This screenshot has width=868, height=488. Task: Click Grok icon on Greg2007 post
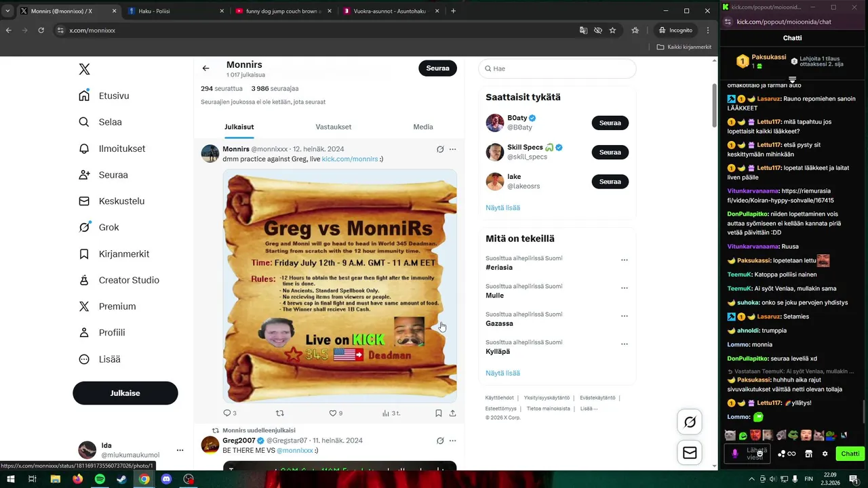(440, 441)
